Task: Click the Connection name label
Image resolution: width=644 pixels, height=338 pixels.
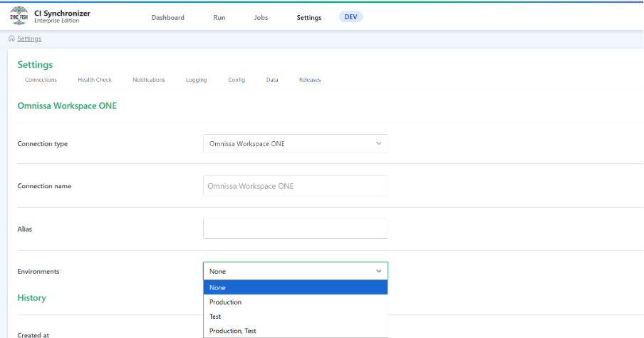Action: (x=44, y=186)
